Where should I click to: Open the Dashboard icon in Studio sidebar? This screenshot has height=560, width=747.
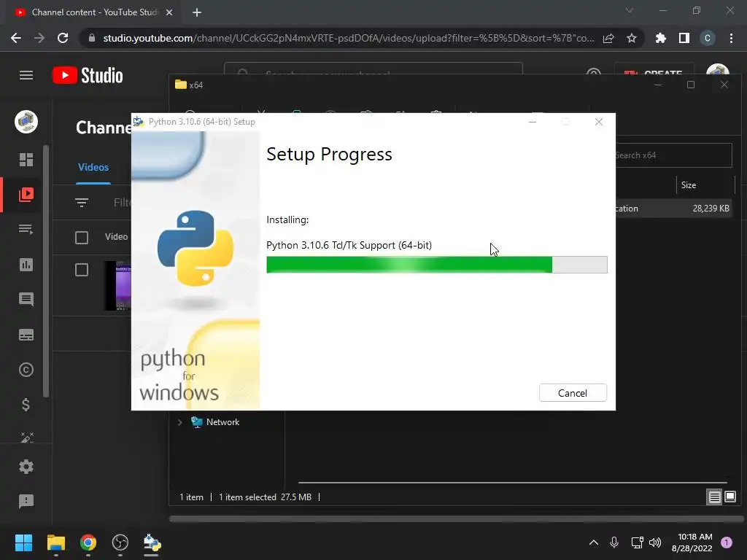coord(26,160)
